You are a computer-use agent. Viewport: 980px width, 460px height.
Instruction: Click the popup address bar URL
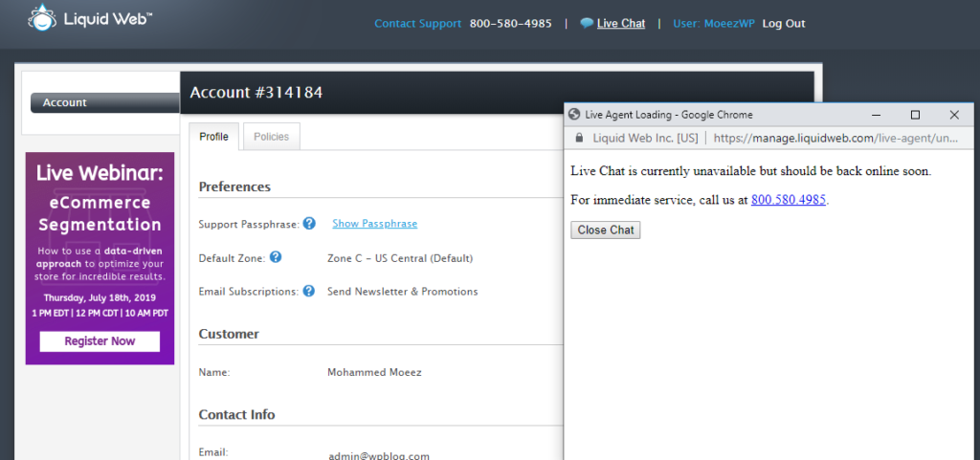click(835, 138)
